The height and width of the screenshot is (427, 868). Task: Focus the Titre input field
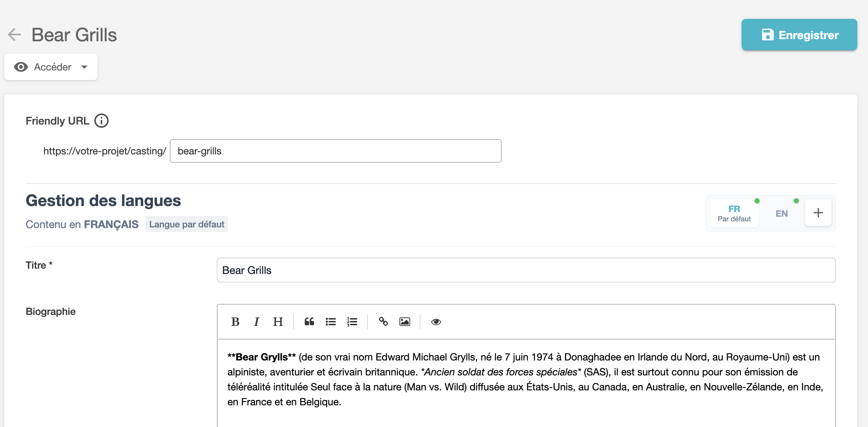click(526, 270)
